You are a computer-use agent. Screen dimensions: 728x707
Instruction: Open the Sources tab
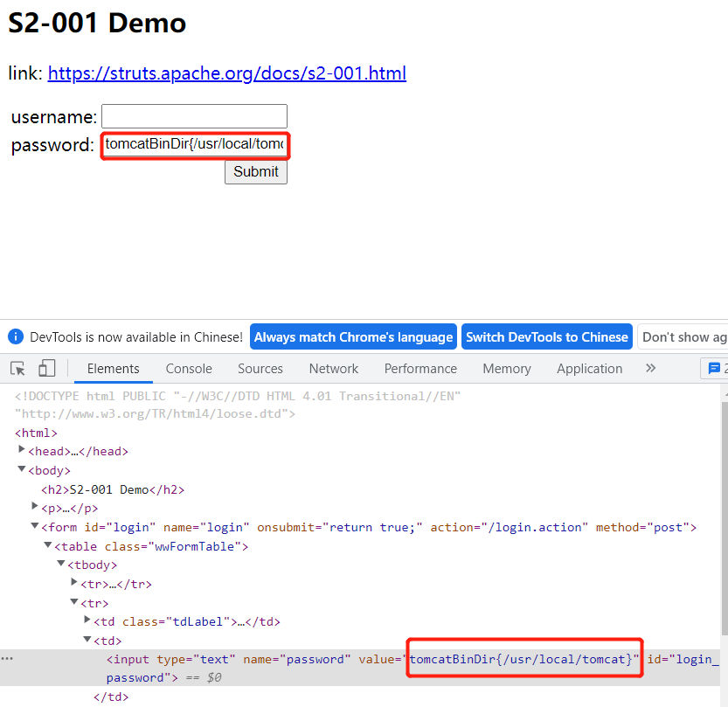pyautogui.click(x=260, y=369)
